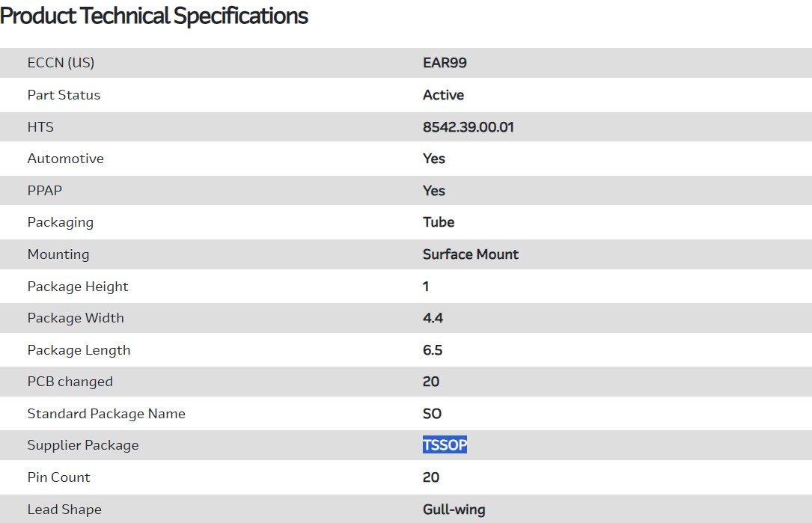Click the EAR99 value text
Image resolution: width=812 pixels, height=523 pixels.
pyautogui.click(x=445, y=63)
